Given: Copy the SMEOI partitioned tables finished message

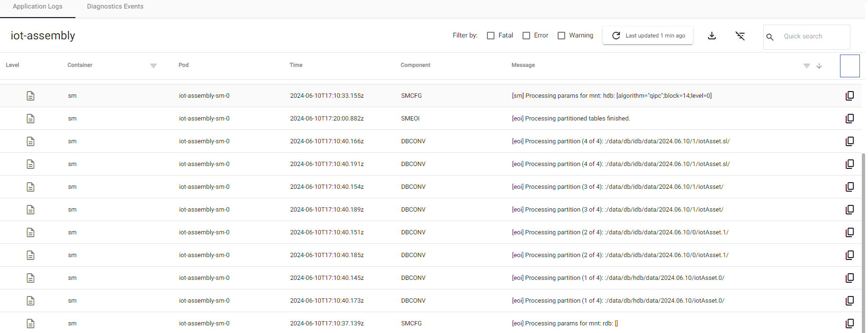Looking at the screenshot, I should click(849, 119).
